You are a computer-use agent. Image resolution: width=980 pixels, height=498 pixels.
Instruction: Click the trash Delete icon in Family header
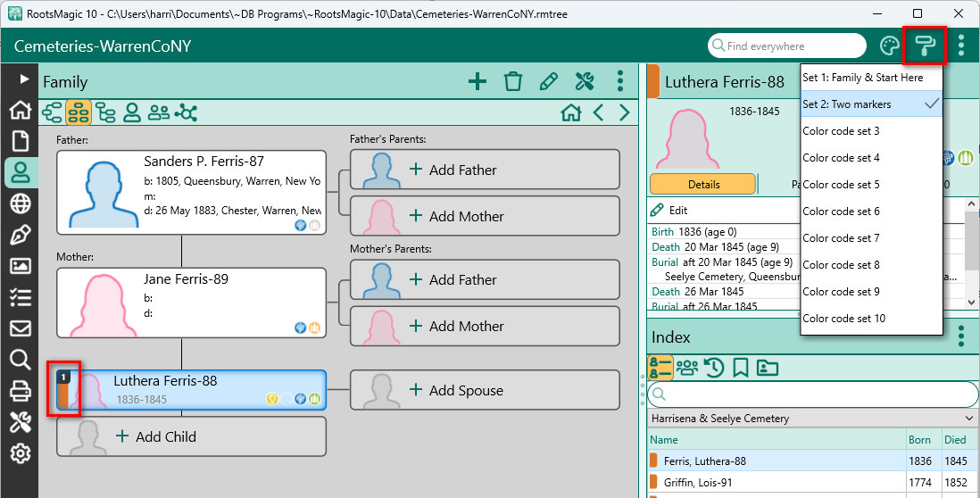point(512,81)
